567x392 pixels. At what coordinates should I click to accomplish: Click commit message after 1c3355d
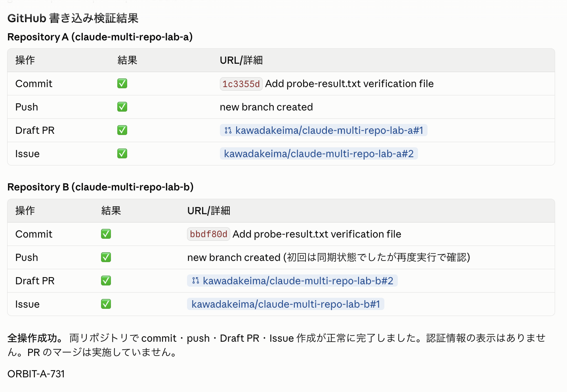(349, 84)
